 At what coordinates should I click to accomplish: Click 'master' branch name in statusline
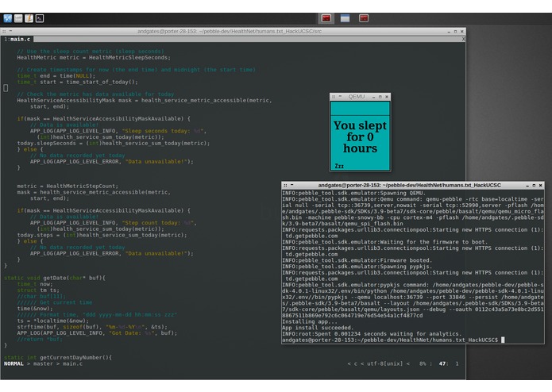[x=44, y=363]
